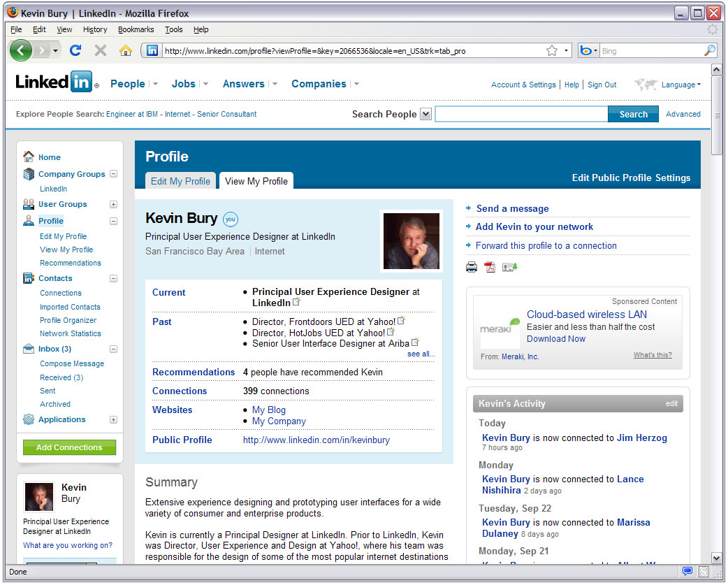Download the profile as PDF icon

coord(490,267)
